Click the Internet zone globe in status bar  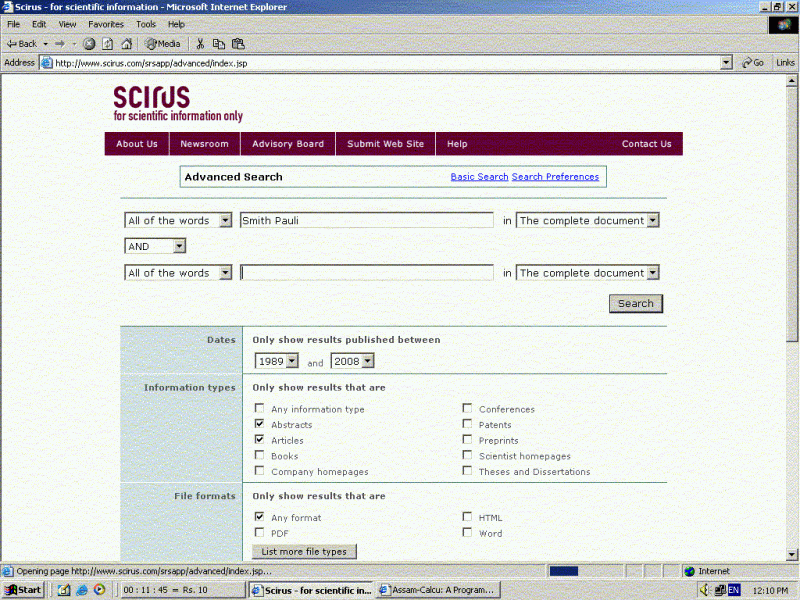690,571
